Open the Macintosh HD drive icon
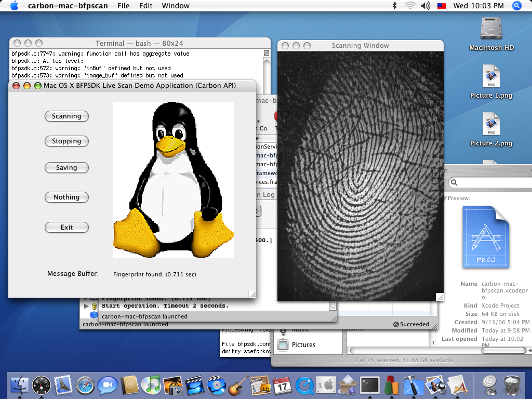532x399 pixels. (x=491, y=30)
